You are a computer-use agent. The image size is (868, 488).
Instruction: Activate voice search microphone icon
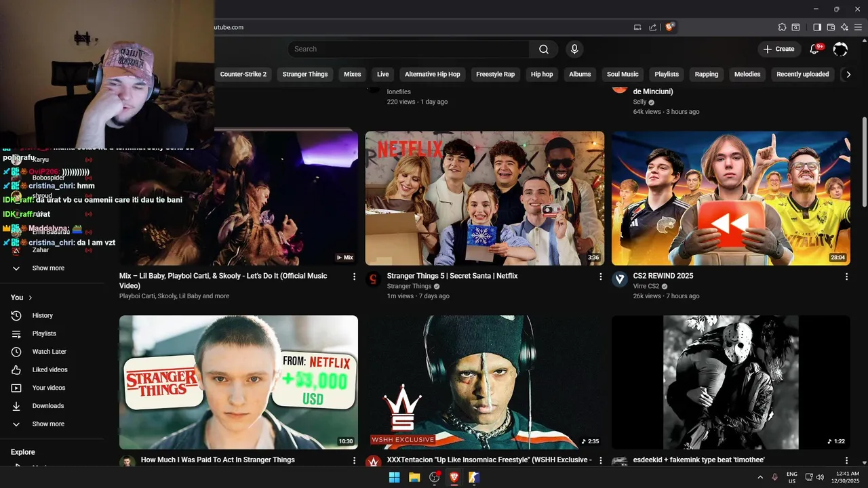click(574, 49)
